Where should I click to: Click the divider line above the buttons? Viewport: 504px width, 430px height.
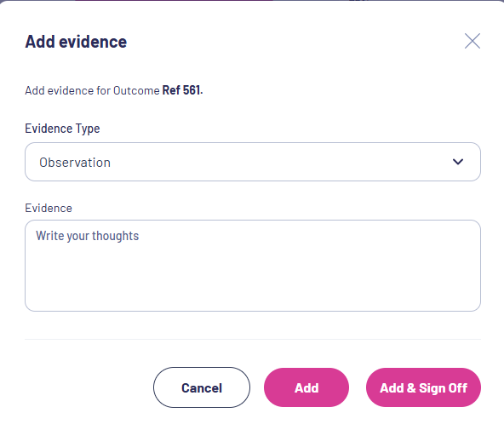(x=253, y=339)
